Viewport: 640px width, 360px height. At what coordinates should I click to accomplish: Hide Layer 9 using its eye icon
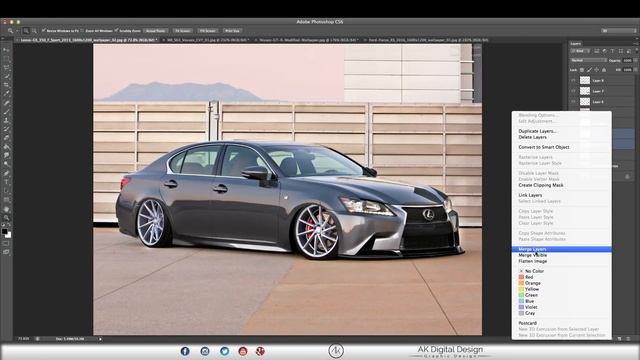pyautogui.click(x=573, y=80)
